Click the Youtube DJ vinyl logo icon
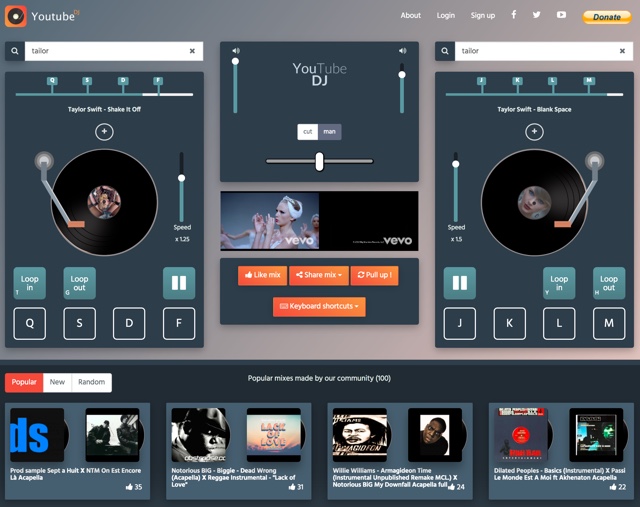This screenshot has height=507, width=640. pyautogui.click(x=16, y=16)
